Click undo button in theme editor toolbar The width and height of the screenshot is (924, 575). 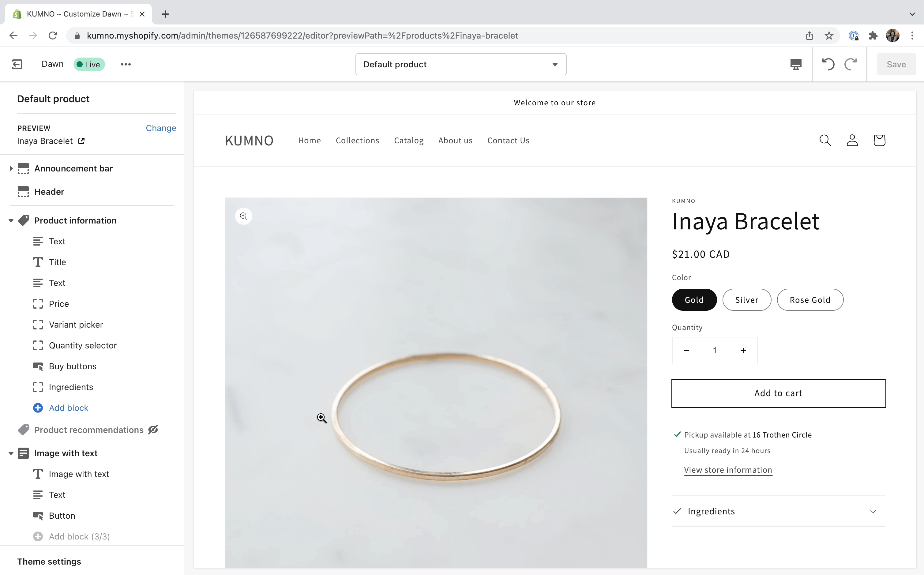pos(828,64)
